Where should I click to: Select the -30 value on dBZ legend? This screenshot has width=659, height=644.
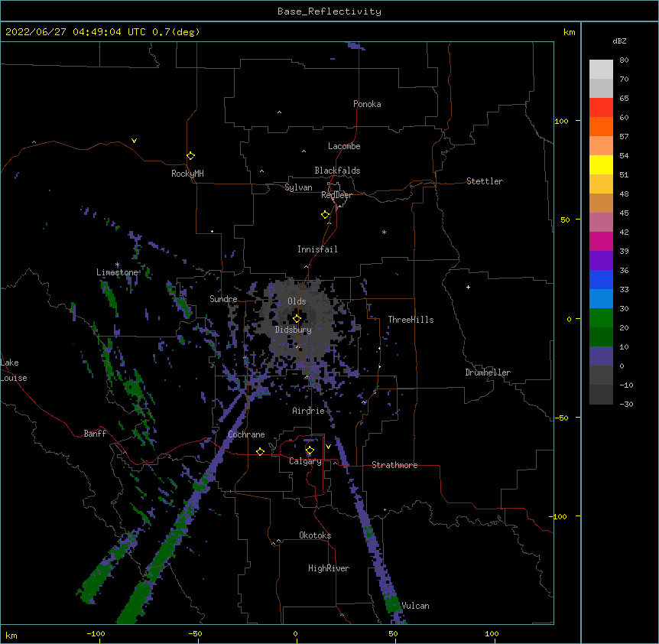point(626,404)
